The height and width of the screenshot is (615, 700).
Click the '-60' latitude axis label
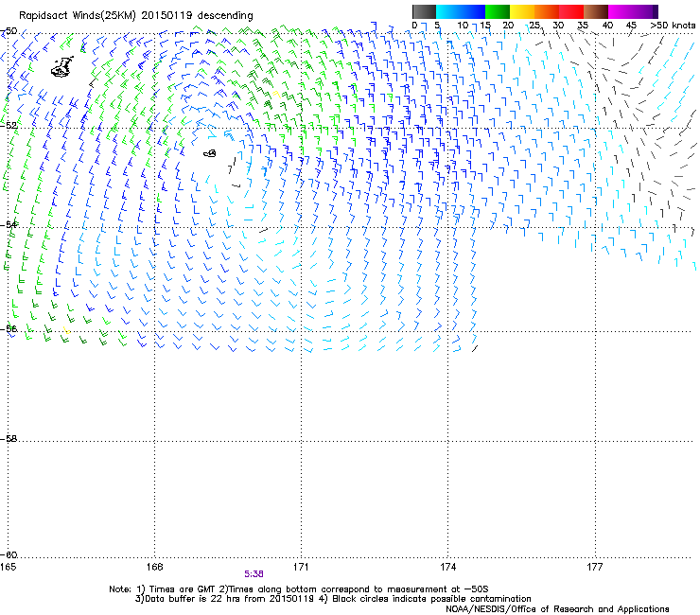point(9,555)
